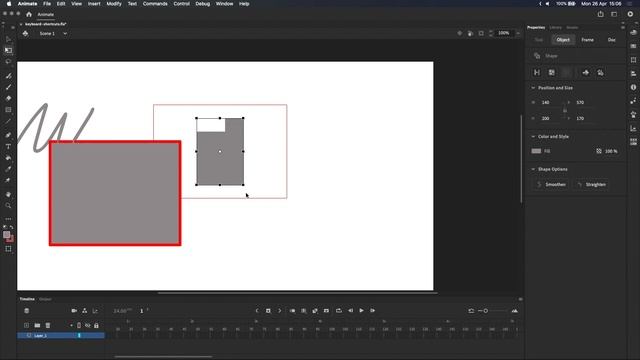The width and height of the screenshot is (640, 360).
Task: Select the Paint Bucket tool
Action: tap(8, 158)
